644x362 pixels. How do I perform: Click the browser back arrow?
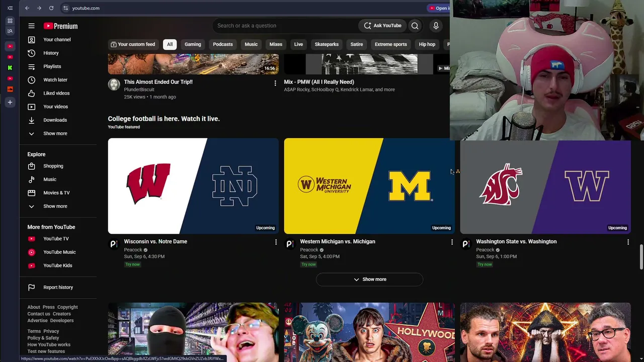[x=27, y=8]
